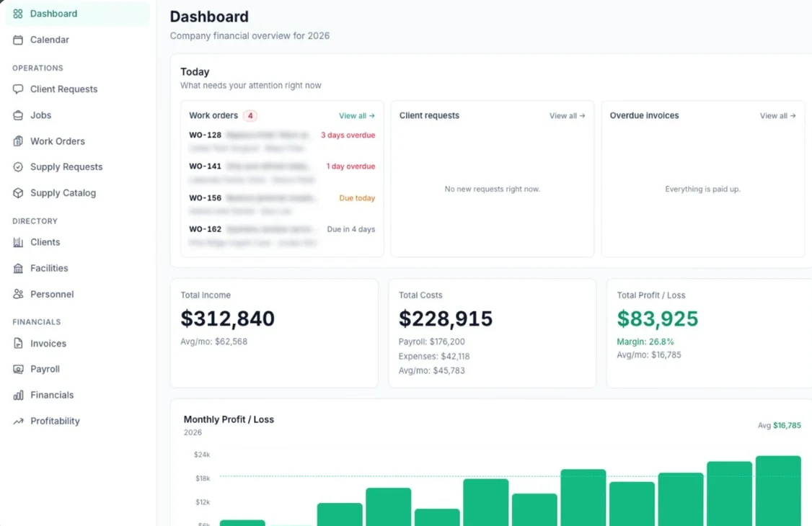Click Total Profit value $83,925
812x526 pixels.
click(x=657, y=318)
